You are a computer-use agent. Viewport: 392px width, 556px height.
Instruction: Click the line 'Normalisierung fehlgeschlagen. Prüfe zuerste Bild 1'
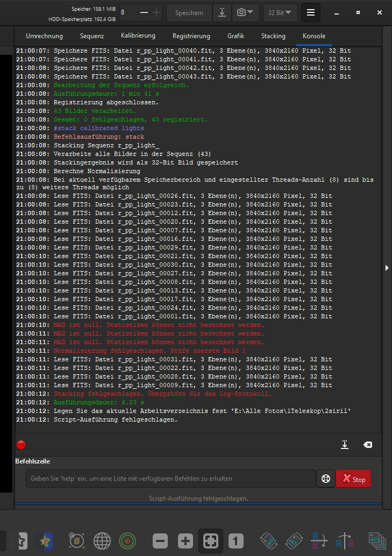coord(149,351)
